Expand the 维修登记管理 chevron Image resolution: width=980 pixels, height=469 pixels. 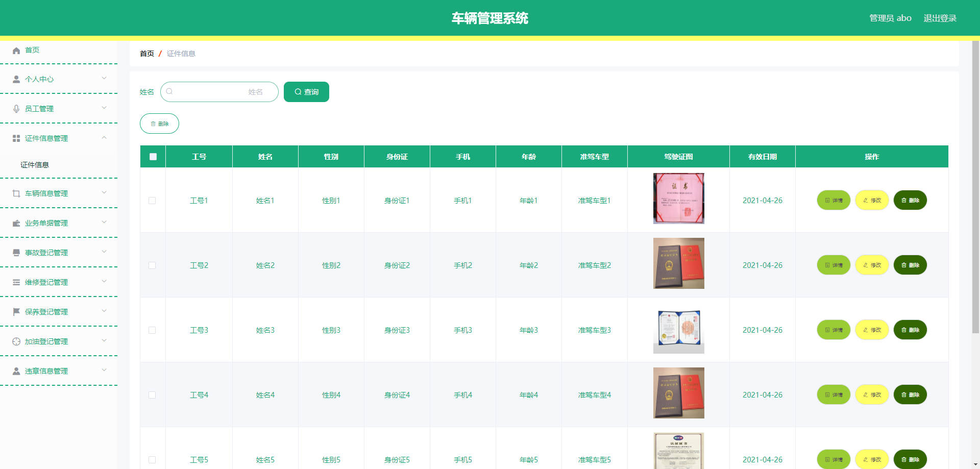coord(104,281)
